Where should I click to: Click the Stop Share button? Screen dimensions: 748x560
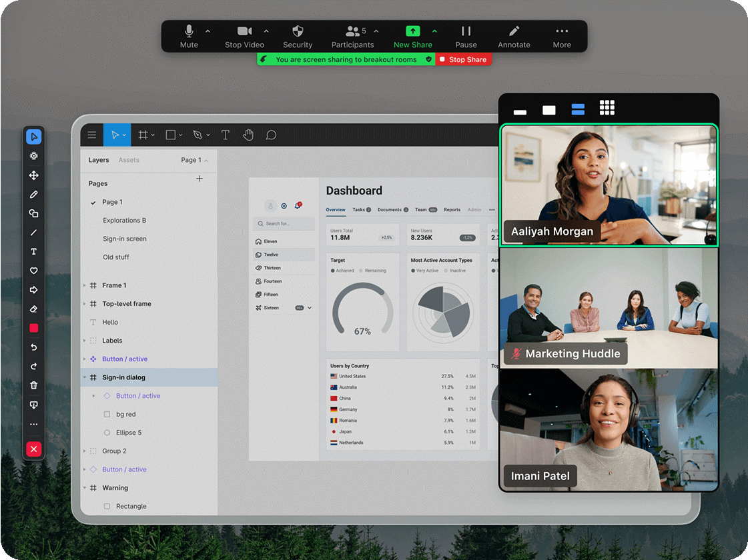[463, 59]
